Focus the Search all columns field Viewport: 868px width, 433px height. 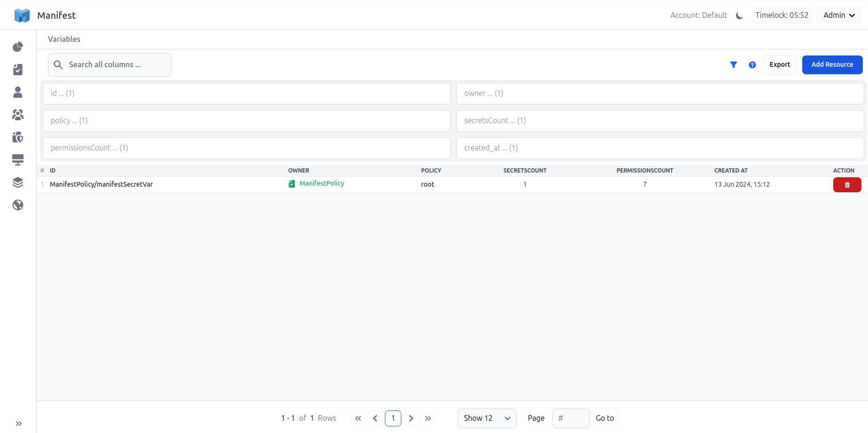(x=109, y=65)
